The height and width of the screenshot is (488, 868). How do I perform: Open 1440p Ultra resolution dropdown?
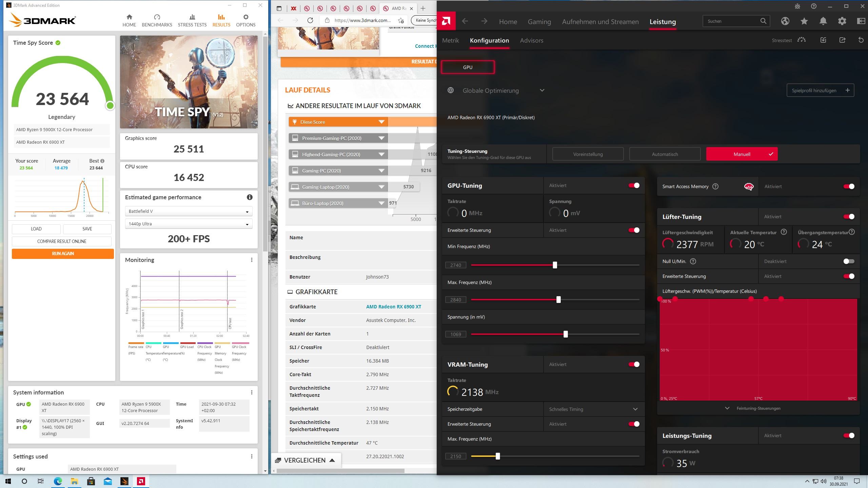tap(189, 224)
